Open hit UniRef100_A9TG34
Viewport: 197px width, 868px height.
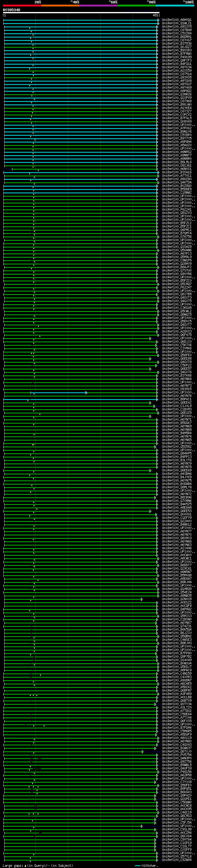[177, 67]
